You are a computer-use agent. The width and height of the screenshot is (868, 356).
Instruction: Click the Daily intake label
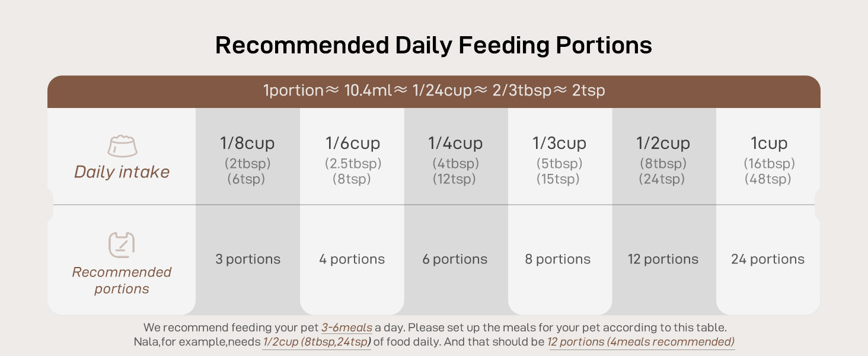pyautogui.click(x=122, y=172)
